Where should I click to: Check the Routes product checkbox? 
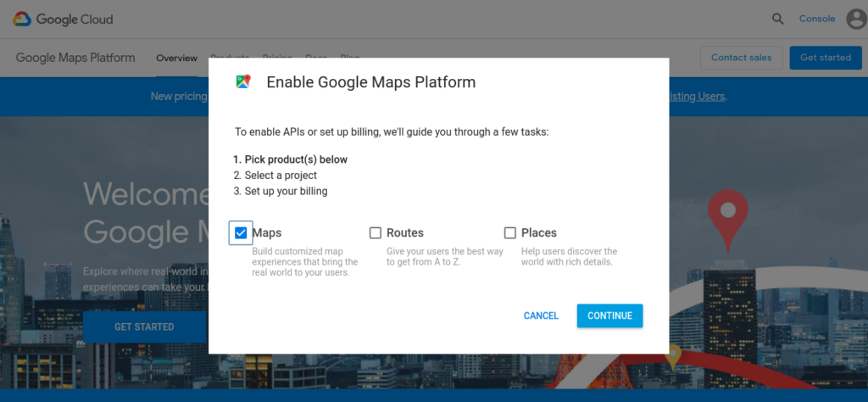click(x=376, y=233)
